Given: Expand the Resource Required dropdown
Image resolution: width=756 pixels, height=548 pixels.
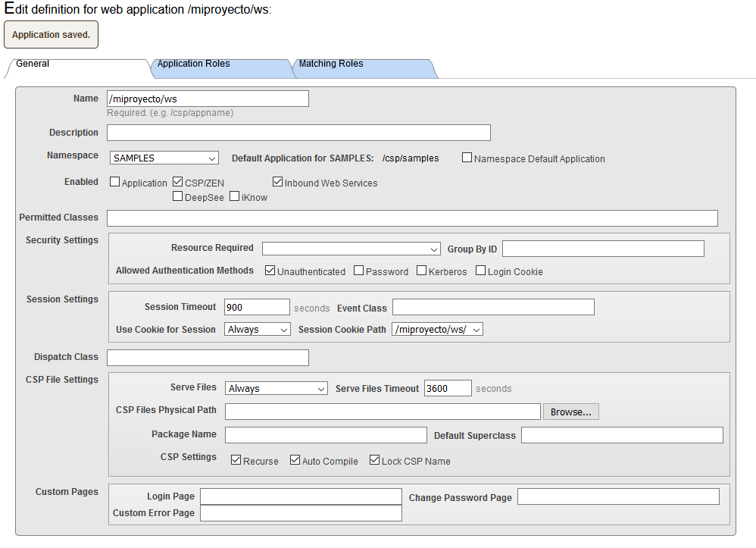Looking at the screenshot, I should [x=351, y=249].
